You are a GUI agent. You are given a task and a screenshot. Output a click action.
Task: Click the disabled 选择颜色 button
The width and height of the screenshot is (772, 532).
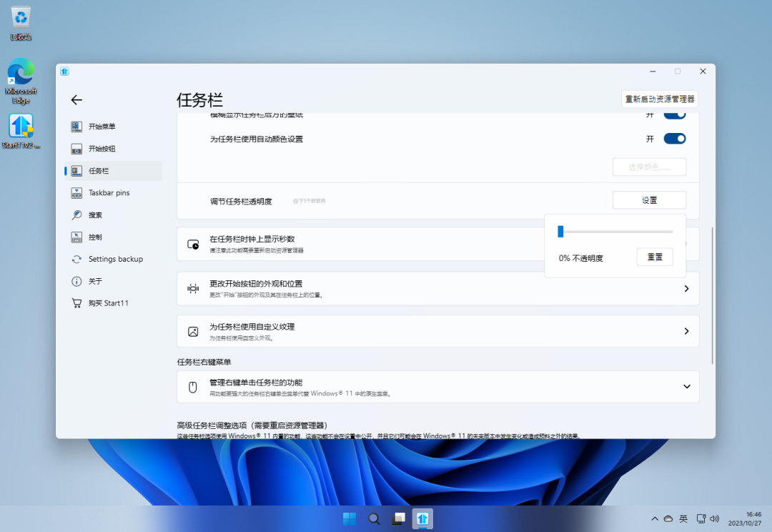click(649, 167)
